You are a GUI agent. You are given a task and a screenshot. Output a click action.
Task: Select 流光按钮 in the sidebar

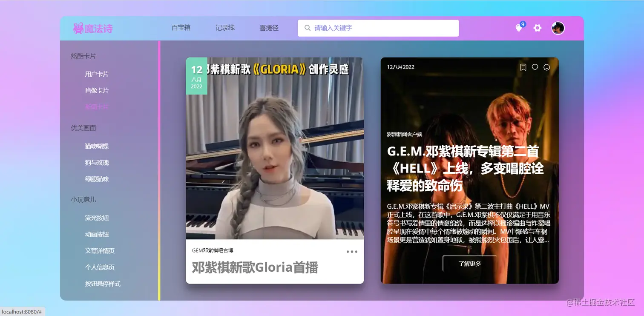(97, 218)
